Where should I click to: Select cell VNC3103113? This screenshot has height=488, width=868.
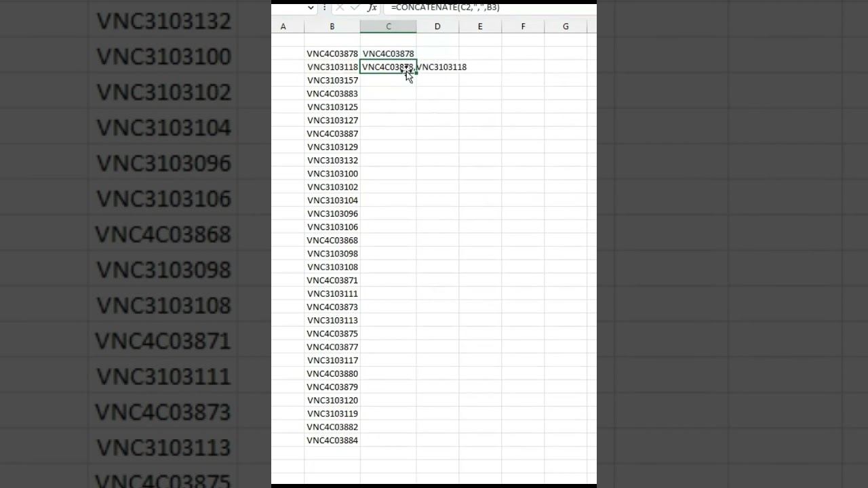332,320
